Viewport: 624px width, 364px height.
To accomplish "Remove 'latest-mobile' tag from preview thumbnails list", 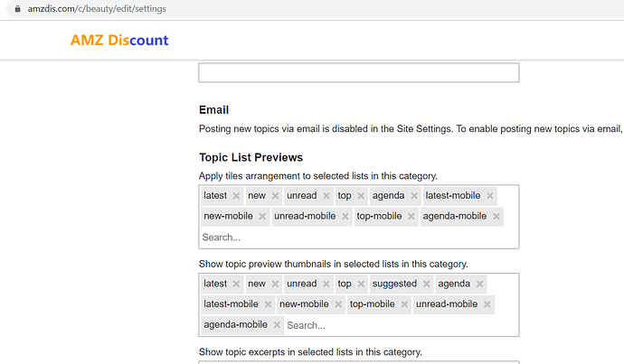I will tap(268, 304).
